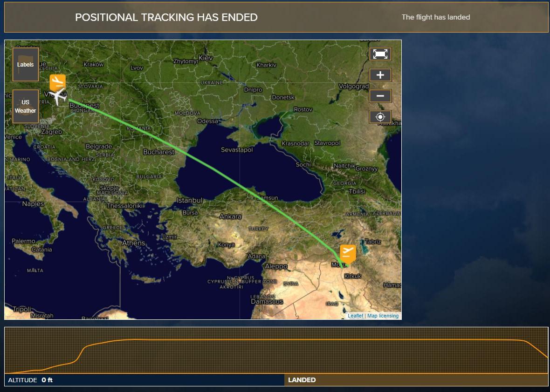Screen dimensions: 550x392
Task: Click the altitude graph's descent section
Action: pos(536,348)
